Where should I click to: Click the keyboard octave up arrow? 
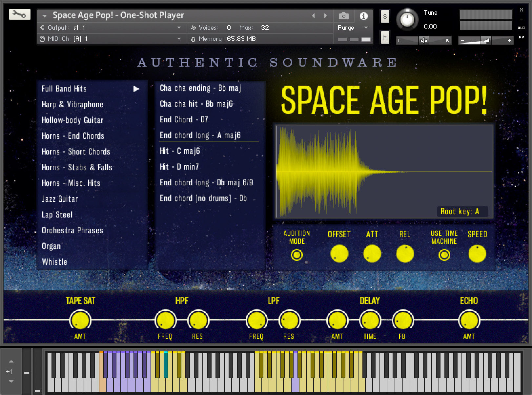click(x=11, y=361)
